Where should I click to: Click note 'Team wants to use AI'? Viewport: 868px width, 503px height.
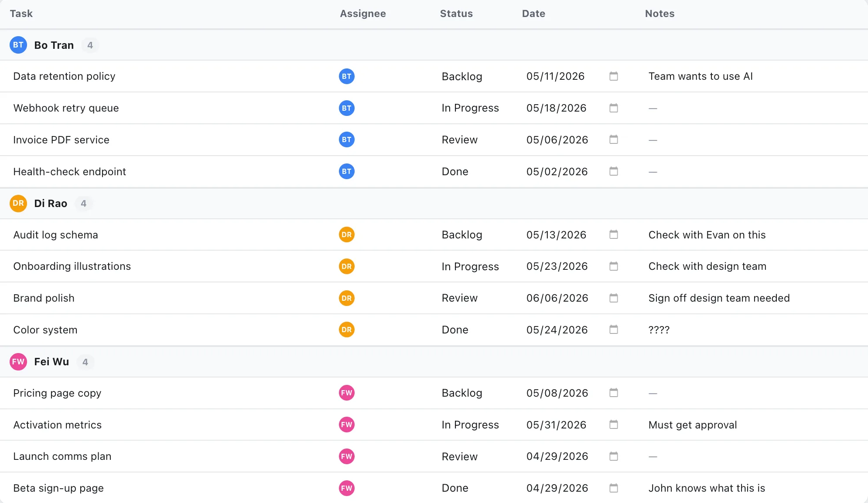pyautogui.click(x=701, y=76)
